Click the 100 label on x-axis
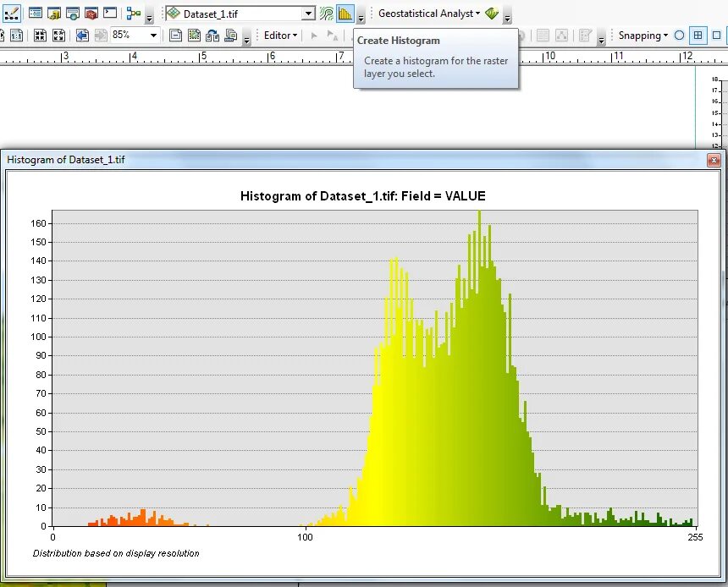 tap(305, 537)
